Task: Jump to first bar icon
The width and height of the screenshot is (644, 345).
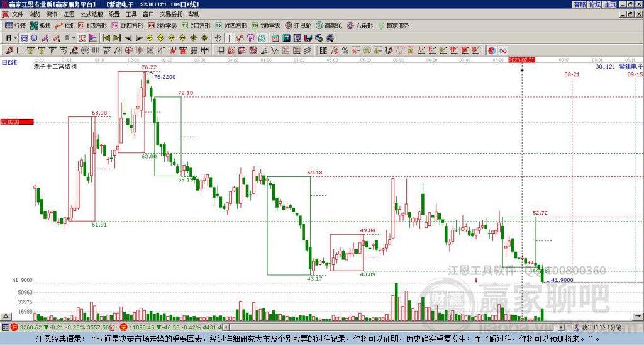Action: point(106,38)
